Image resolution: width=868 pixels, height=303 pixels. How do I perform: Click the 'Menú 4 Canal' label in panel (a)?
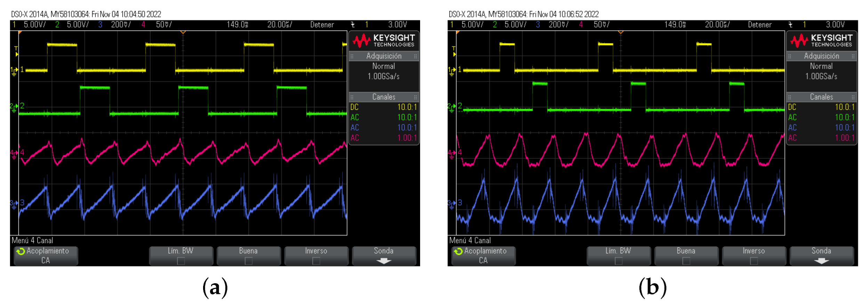pyautogui.click(x=32, y=240)
